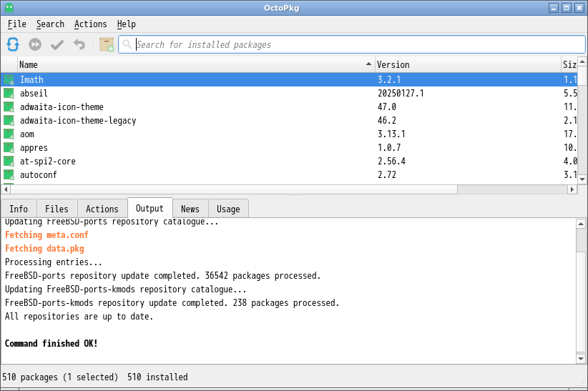Screen dimensions: 588x391
Task: Click the System upgrade fast-forward icon
Action: point(35,44)
